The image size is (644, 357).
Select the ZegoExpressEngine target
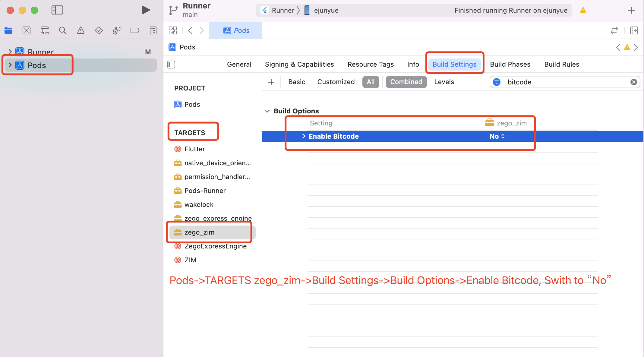pyautogui.click(x=215, y=246)
